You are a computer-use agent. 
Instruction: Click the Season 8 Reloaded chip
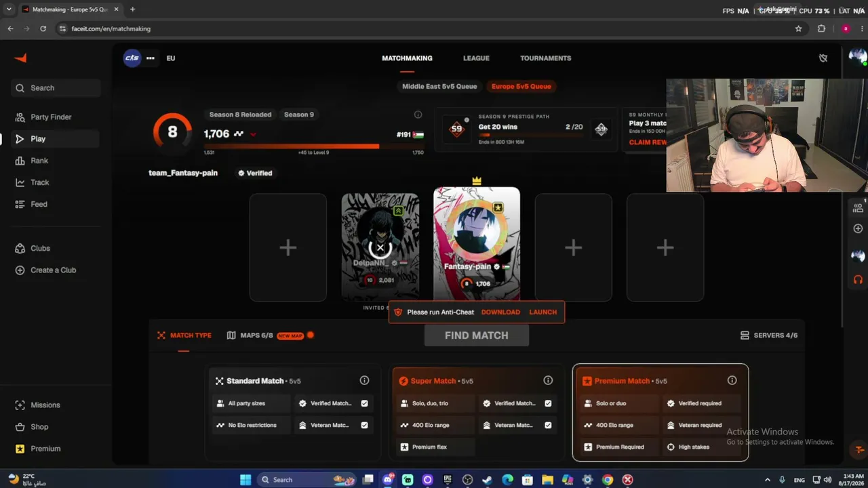pos(240,115)
